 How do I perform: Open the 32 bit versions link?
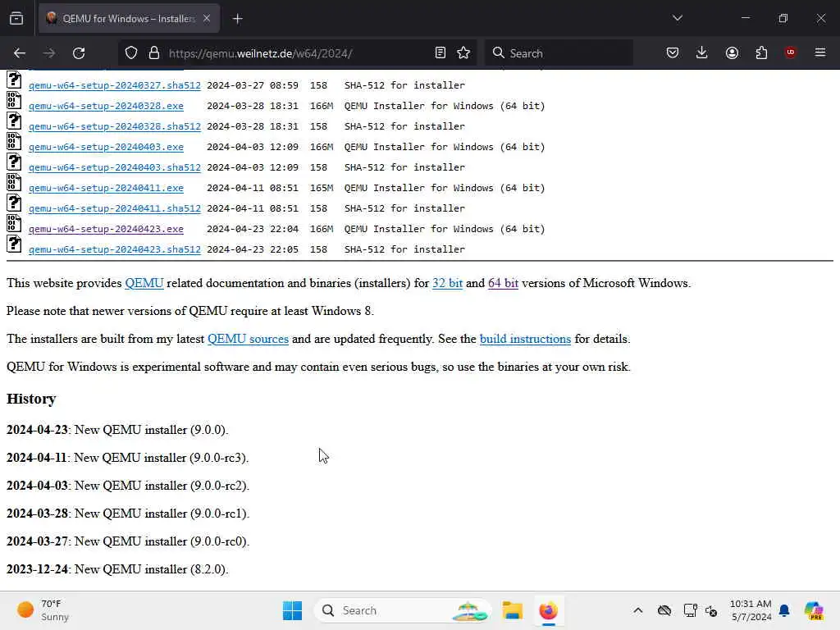(447, 283)
